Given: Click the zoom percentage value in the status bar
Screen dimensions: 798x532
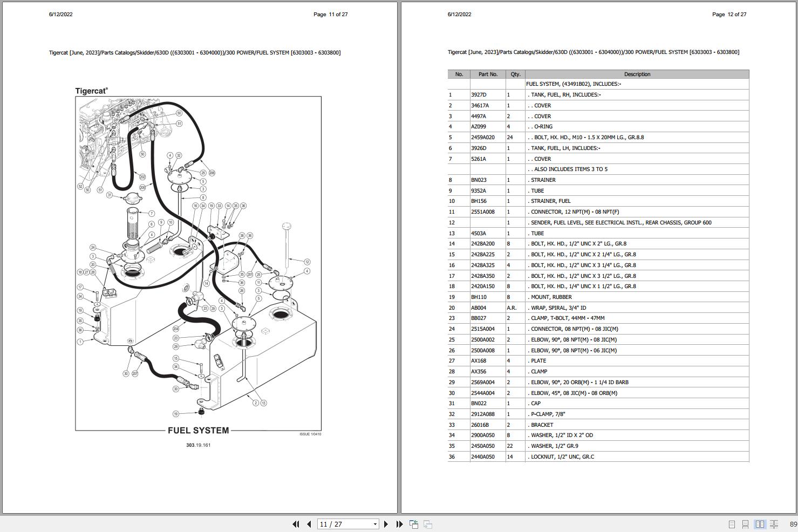Looking at the screenshot, I should pyautogui.click(x=793, y=524).
